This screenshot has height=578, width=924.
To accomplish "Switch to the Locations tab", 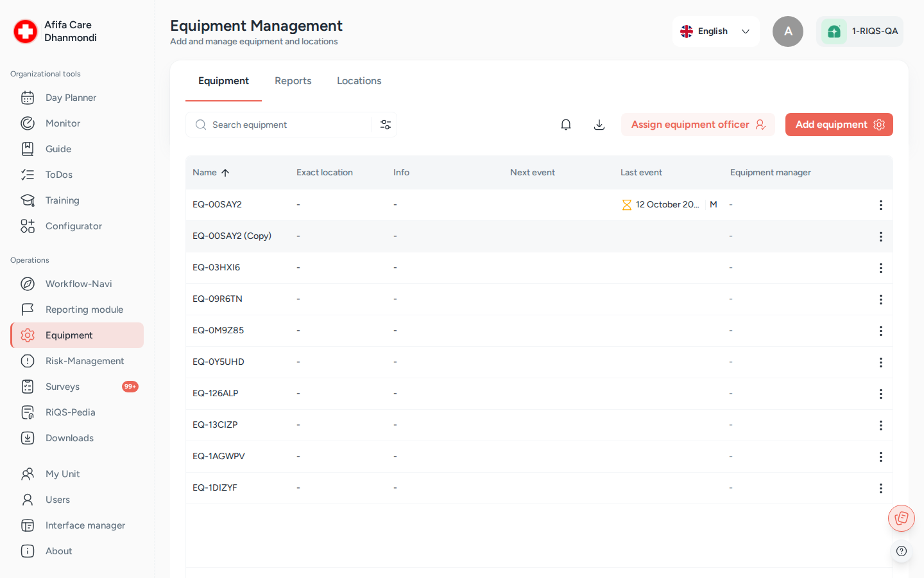I will pyautogui.click(x=359, y=81).
